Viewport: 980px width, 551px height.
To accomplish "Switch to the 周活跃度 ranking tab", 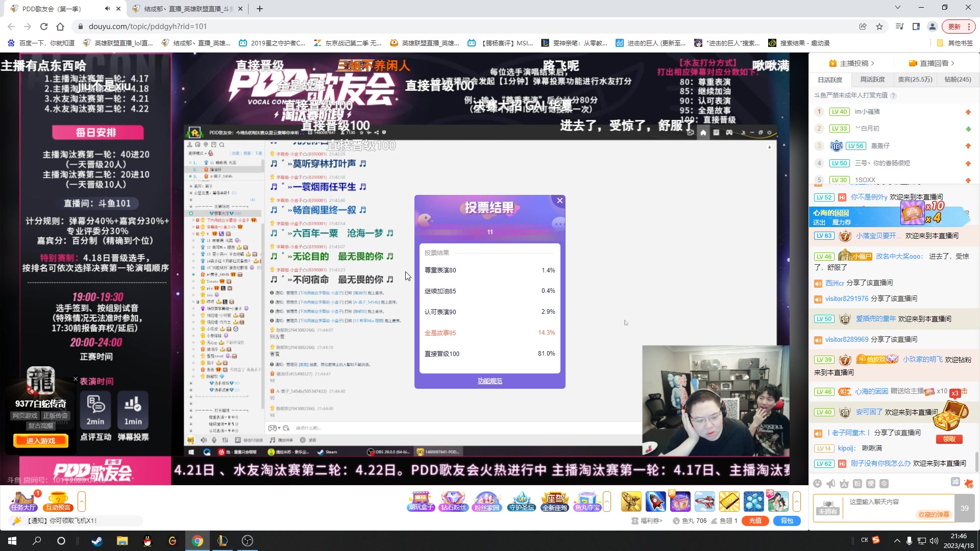I will click(873, 80).
